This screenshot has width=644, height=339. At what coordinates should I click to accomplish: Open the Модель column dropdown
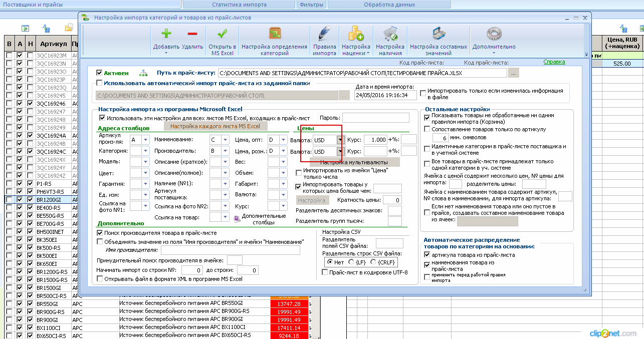(x=145, y=162)
